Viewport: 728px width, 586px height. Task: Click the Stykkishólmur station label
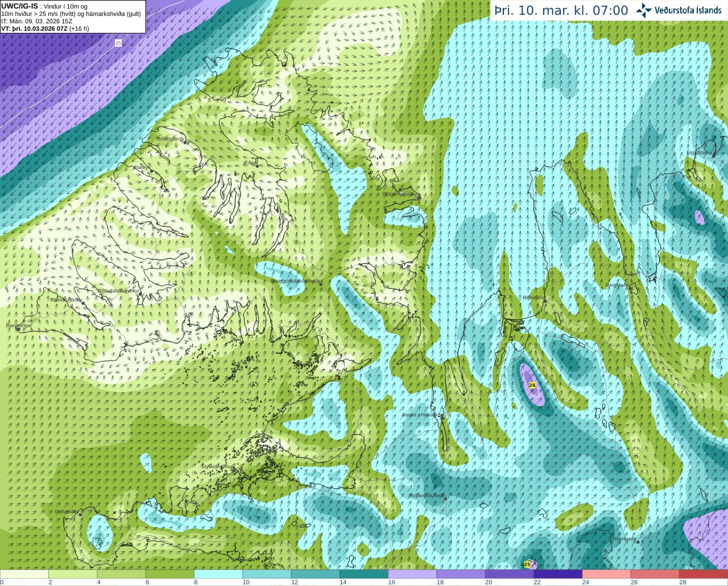pyautogui.click(x=218, y=467)
